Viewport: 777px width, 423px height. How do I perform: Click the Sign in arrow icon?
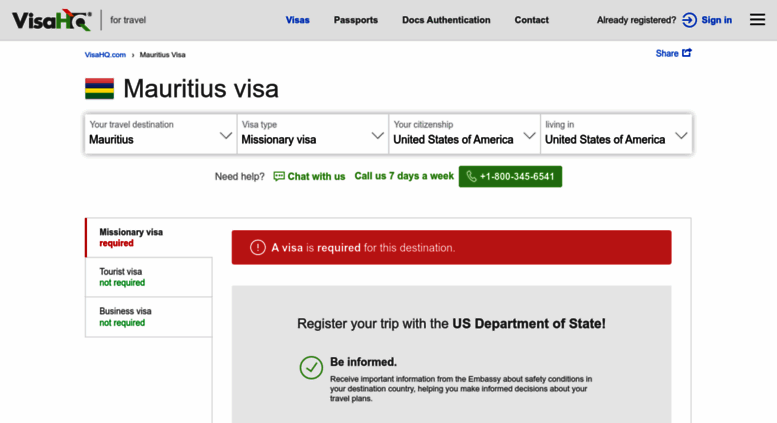click(x=689, y=20)
